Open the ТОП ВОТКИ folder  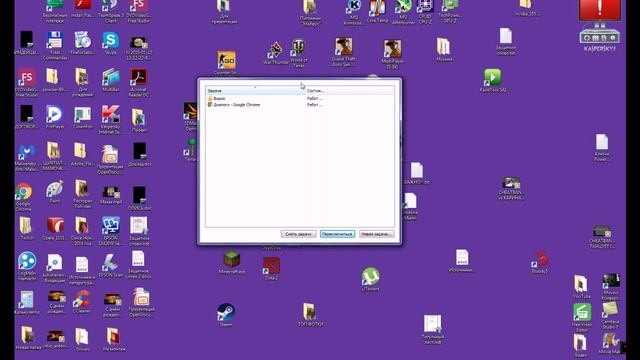(310, 314)
